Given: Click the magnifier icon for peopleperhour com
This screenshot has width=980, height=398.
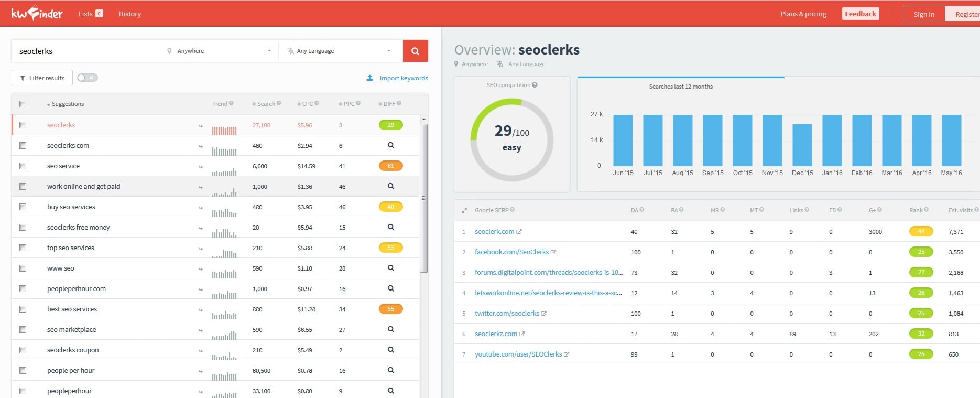Looking at the screenshot, I should (390, 288).
